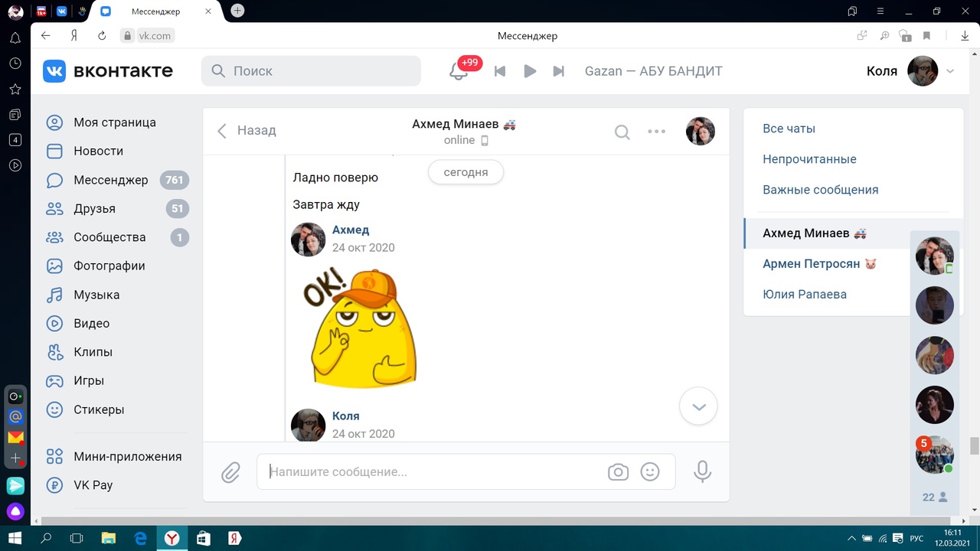The width and height of the screenshot is (980, 551).
Task: Open three-dot chat actions menu
Action: 656,132
